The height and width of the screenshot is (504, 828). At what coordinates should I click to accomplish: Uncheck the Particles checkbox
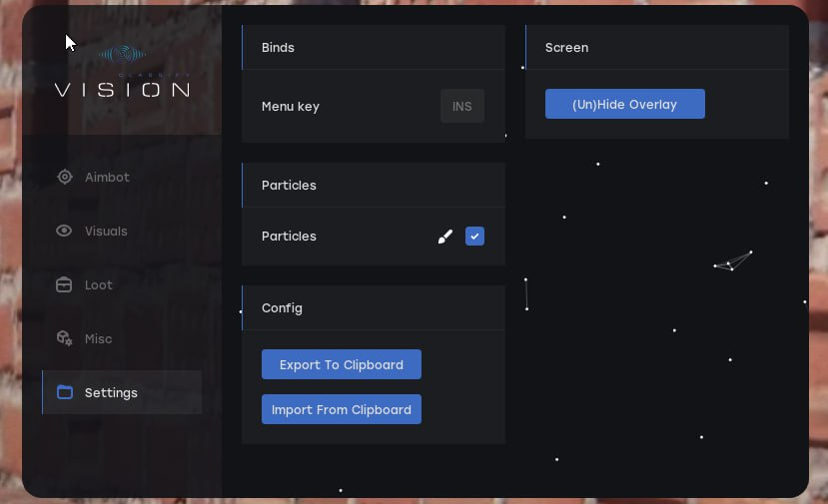tap(474, 236)
